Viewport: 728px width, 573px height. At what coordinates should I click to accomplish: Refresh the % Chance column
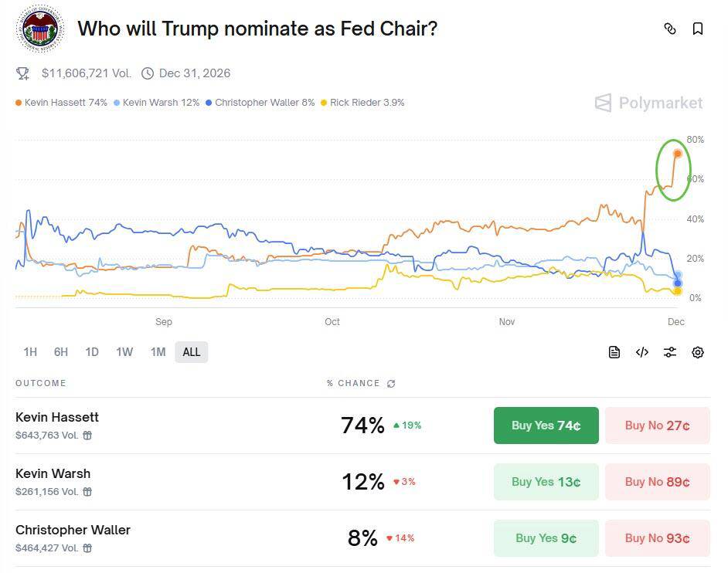coord(390,383)
